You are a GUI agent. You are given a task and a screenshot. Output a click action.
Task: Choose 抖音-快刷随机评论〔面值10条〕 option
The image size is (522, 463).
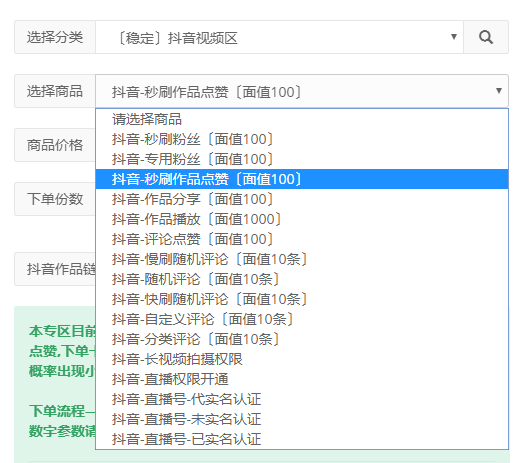[302, 299]
